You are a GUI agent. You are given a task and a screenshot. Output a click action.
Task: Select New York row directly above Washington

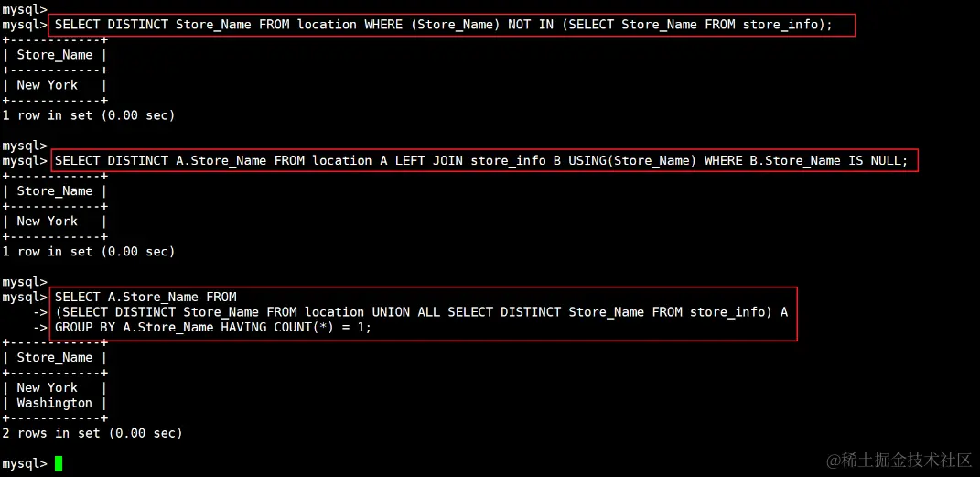pyautogui.click(x=48, y=387)
